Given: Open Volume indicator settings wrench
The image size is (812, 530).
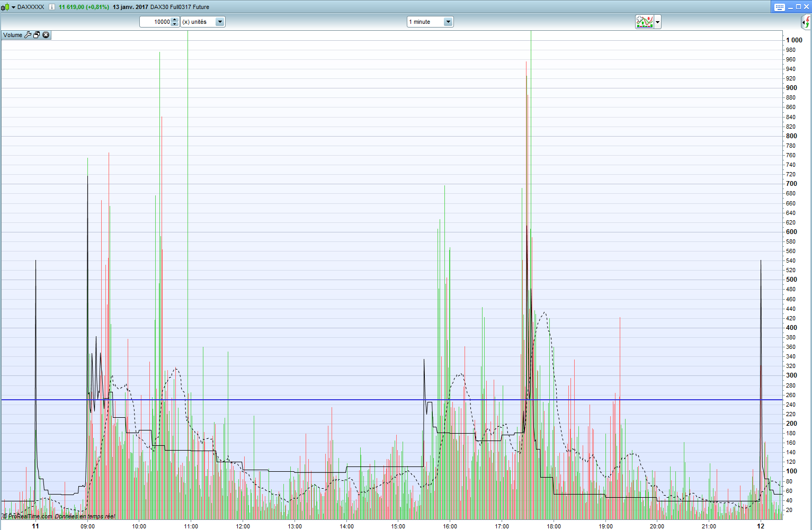Looking at the screenshot, I should pyautogui.click(x=28, y=35).
